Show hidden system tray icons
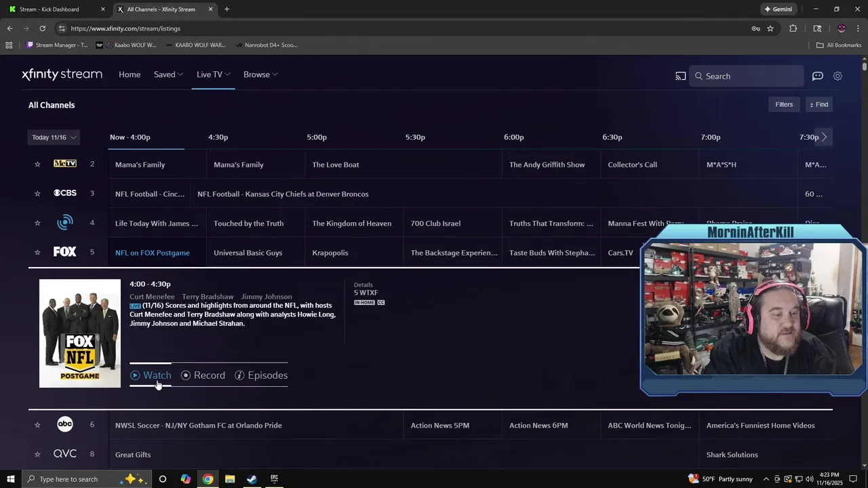Image resolution: width=868 pixels, height=488 pixels. point(766,479)
